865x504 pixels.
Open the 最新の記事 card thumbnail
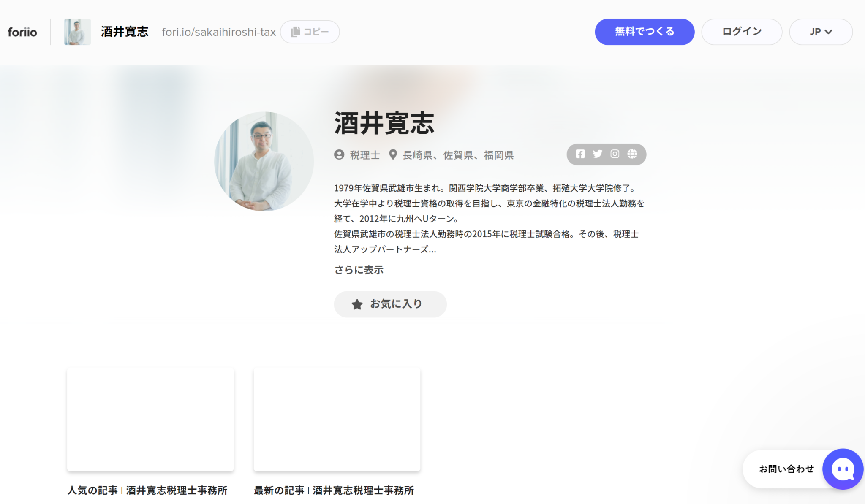point(337,419)
